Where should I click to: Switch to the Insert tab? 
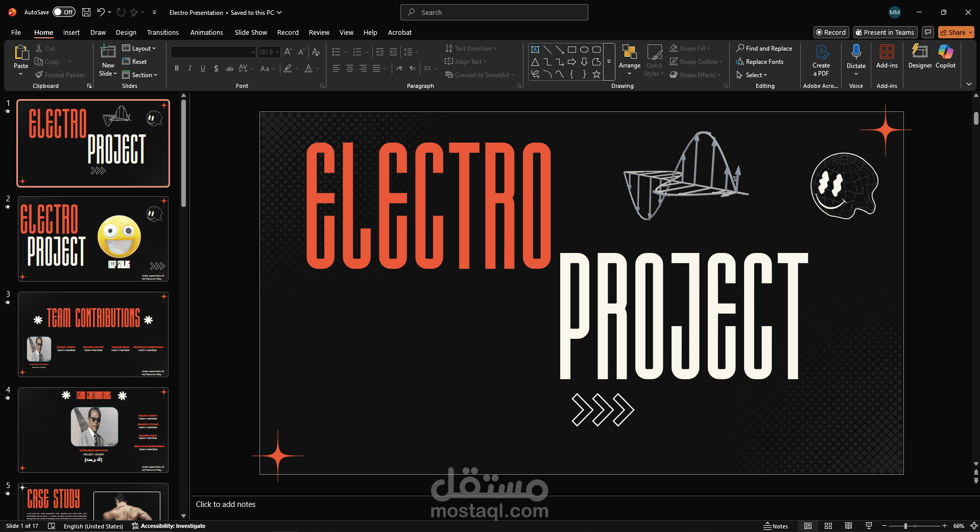(x=71, y=32)
